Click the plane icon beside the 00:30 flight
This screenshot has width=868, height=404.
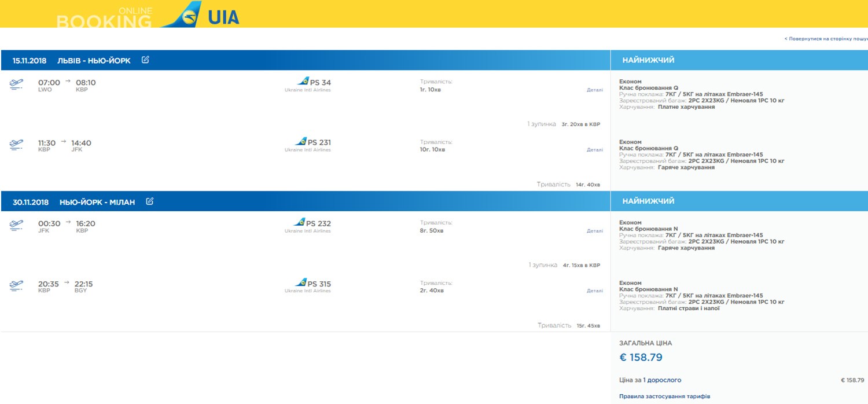16,225
